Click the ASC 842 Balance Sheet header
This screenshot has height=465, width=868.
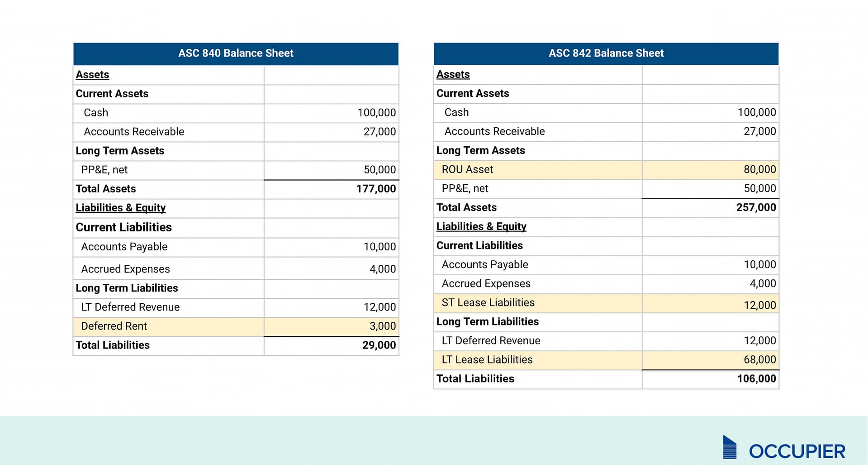tap(606, 53)
